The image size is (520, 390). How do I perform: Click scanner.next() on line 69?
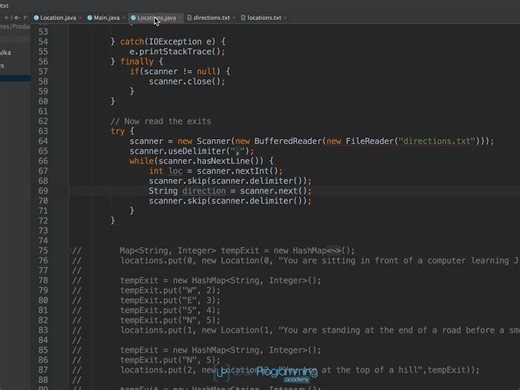click(273, 191)
